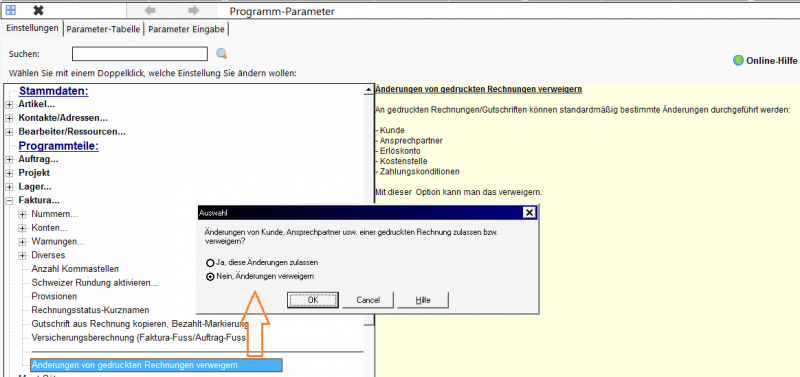This screenshot has width=800, height=377.
Task: Click Bearbeiter/Ressourcen... tree label
Action: point(72,132)
